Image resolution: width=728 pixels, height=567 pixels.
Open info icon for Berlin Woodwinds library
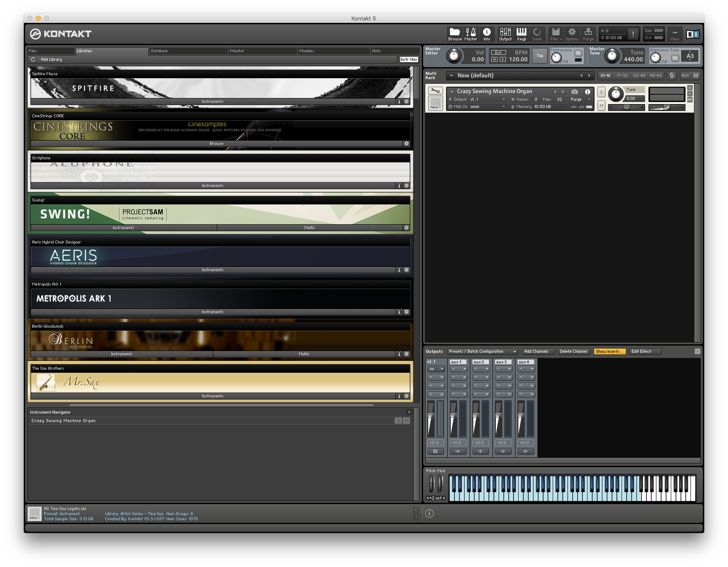coord(399,354)
